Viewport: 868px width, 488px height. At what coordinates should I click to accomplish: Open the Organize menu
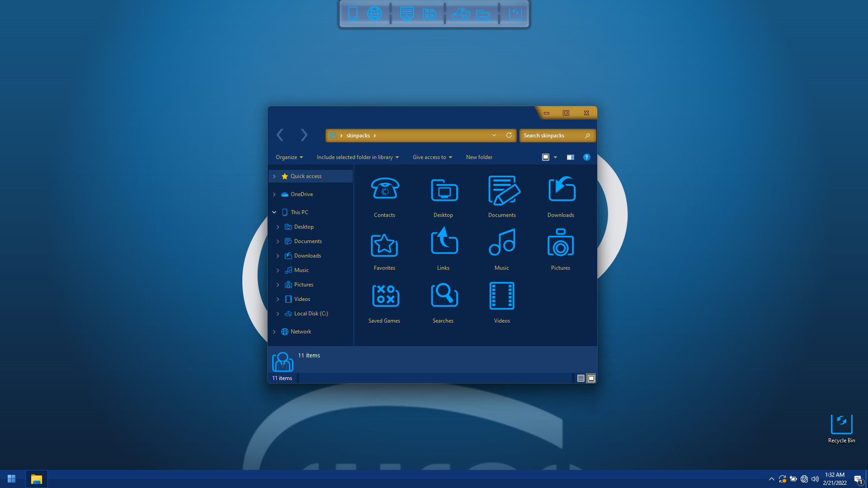click(289, 157)
